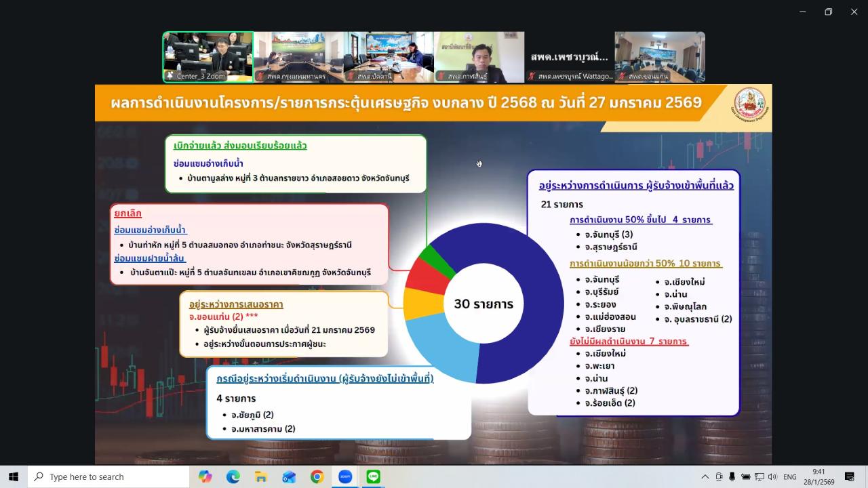
Task: Open the Outlook mail taskbar icon
Action: [x=289, y=476]
